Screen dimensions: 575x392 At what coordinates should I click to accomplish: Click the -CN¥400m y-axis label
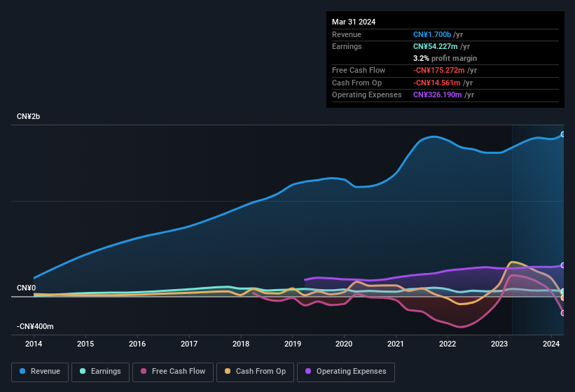(35, 326)
